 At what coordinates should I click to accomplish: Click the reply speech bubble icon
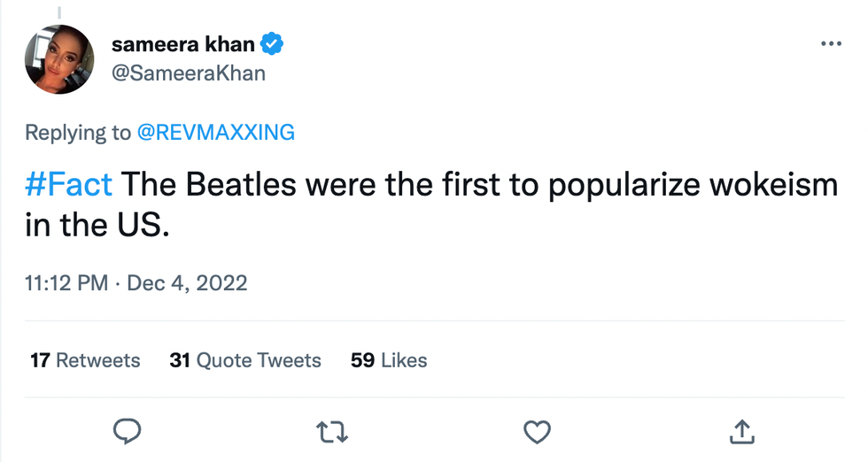(128, 431)
